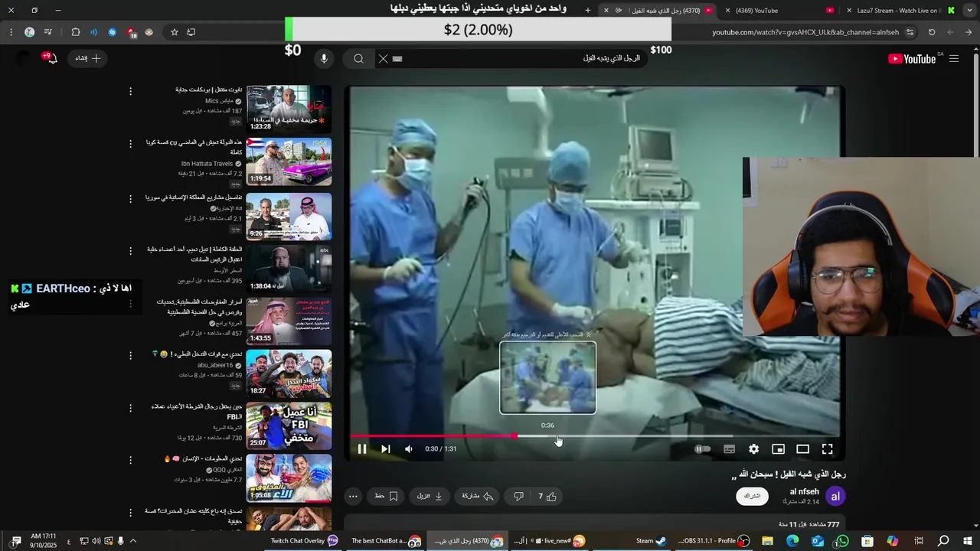Screen dimensions: 980x551
Task: Save the video to a playlist (حفظ)
Action: 386,497
